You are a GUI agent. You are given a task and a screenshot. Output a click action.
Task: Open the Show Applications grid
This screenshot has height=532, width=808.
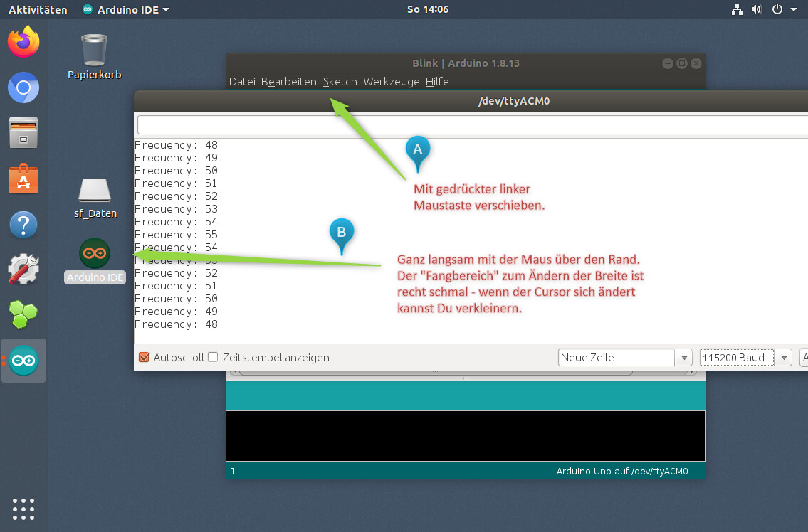pyautogui.click(x=23, y=509)
